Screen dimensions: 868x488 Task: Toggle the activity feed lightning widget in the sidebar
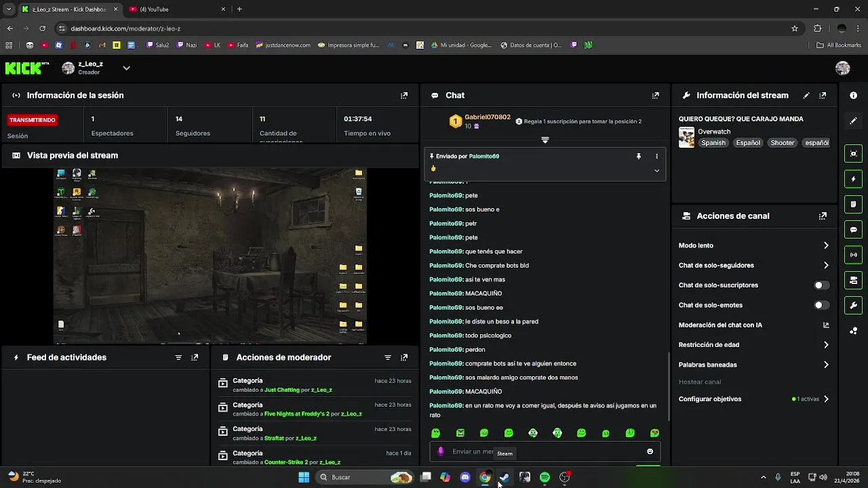click(854, 179)
